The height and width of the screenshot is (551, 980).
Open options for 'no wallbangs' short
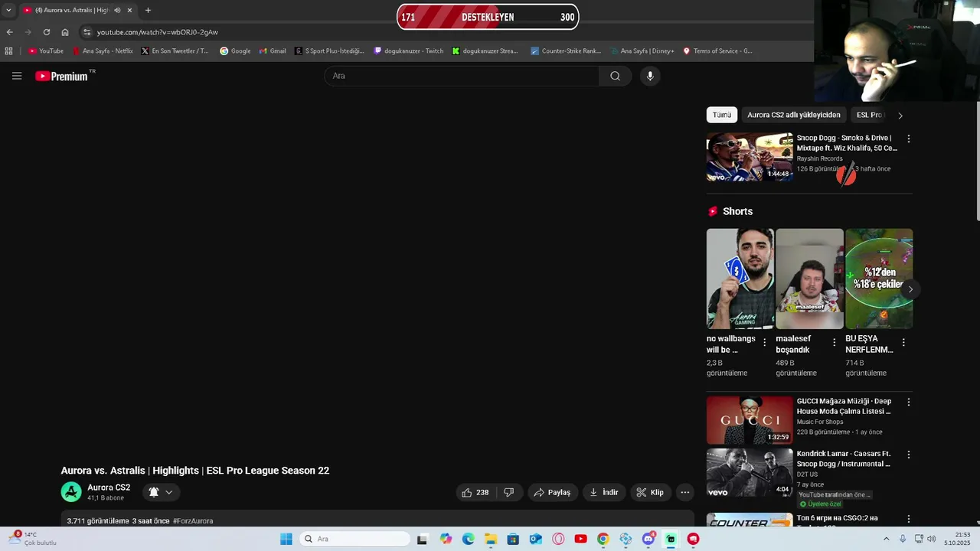point(764,343)
